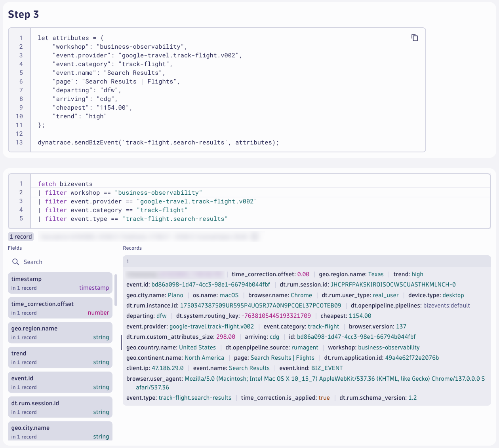
Task: Click the event.type value track-flight.search-results in record
Action: [x=195, y=398]
